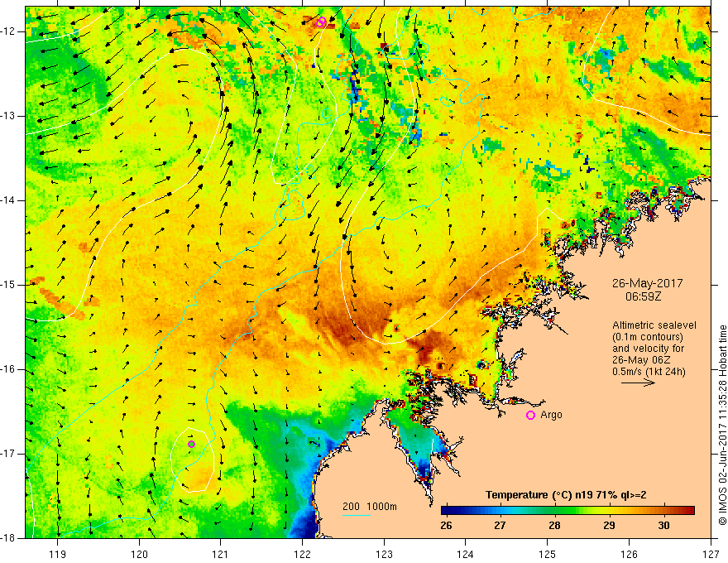Click the longitude axis label 119
The image size is (728, 563).
coord(58,554)
